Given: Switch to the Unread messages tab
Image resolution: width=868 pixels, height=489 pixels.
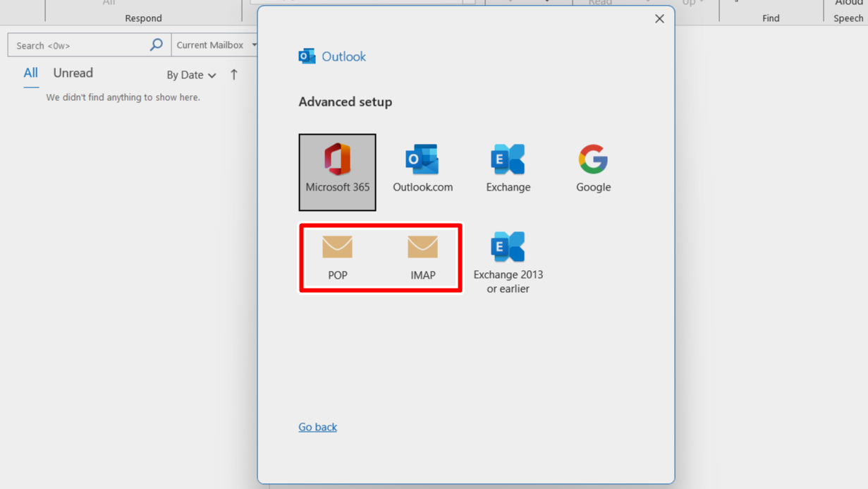Looking at the screenshot, I should click(x=73, y=73).
